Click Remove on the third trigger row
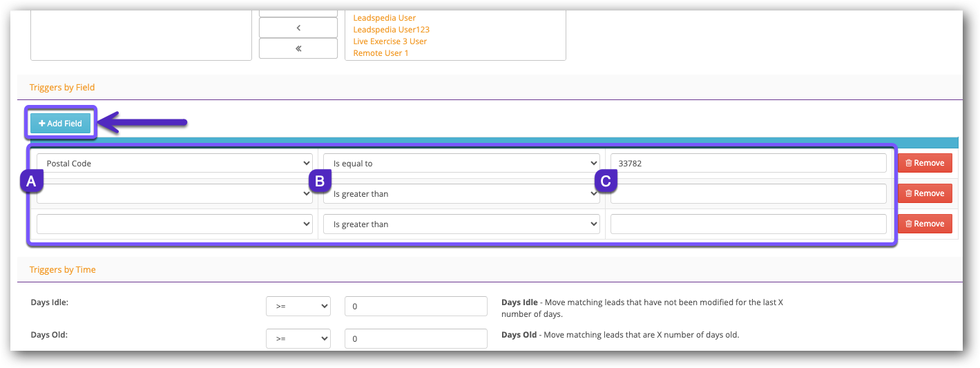The width and height of the screenshot is (980, 368). click(925, 224)
